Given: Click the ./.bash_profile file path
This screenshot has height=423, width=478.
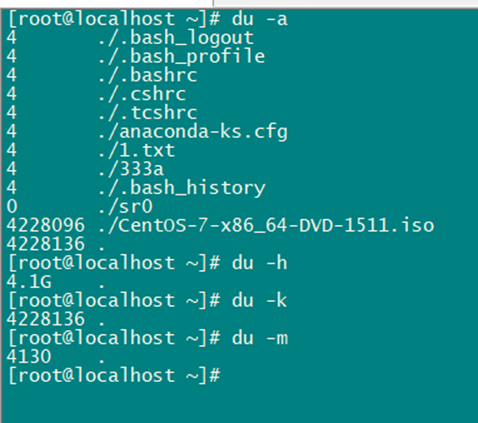Looking at the screenshot, I should pyautogui.click(x=182, y=57).
